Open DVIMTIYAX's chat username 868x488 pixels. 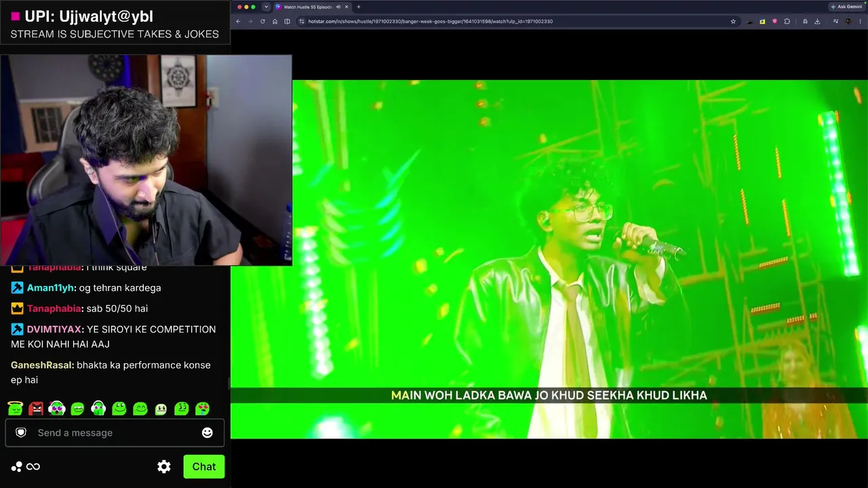[x=54, y=329]
